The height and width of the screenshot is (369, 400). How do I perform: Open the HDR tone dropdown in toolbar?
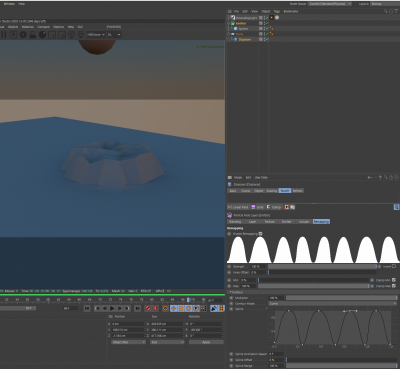pos(96,35)
